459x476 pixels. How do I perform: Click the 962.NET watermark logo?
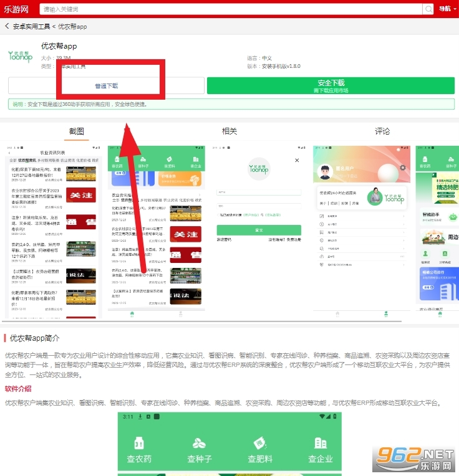[413, 460]
